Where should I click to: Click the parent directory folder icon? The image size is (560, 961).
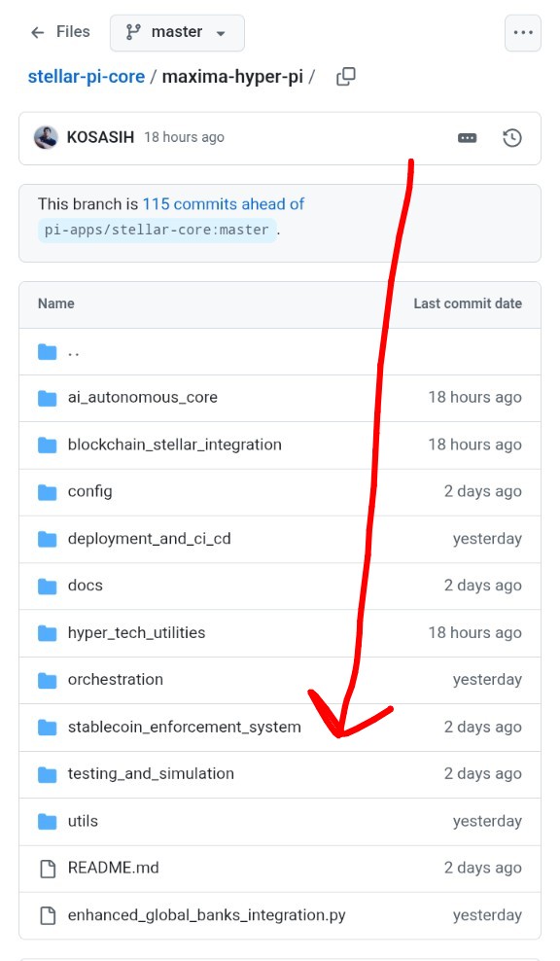click(48, 352)
